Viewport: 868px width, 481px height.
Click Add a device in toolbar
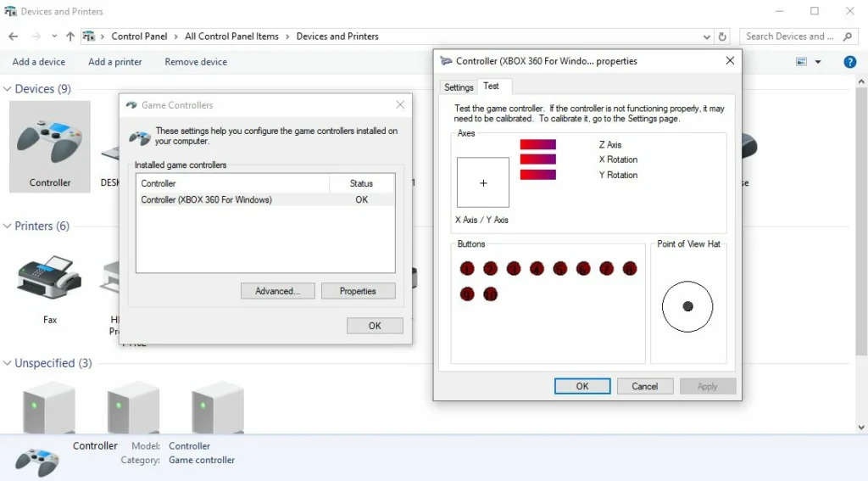click(39, 62)
